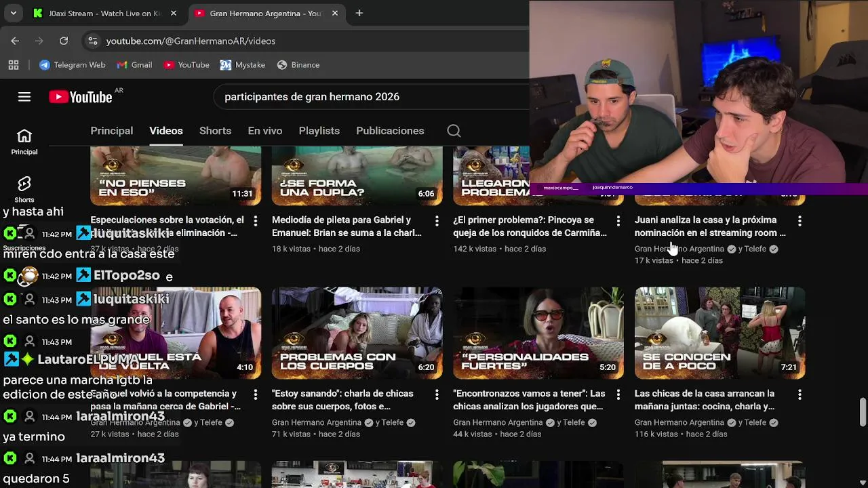Open options menu for Estoy sanando video
This screenshot has width=868, height=488.
(x=437, y=394)
